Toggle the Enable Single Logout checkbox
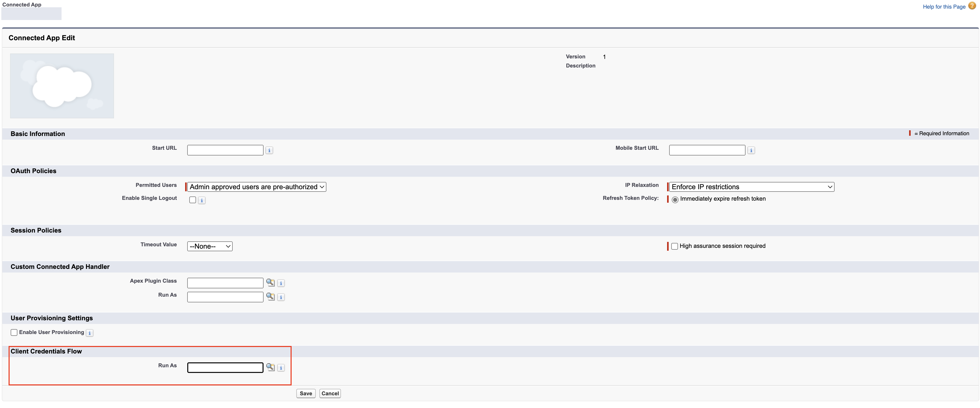 192,200
